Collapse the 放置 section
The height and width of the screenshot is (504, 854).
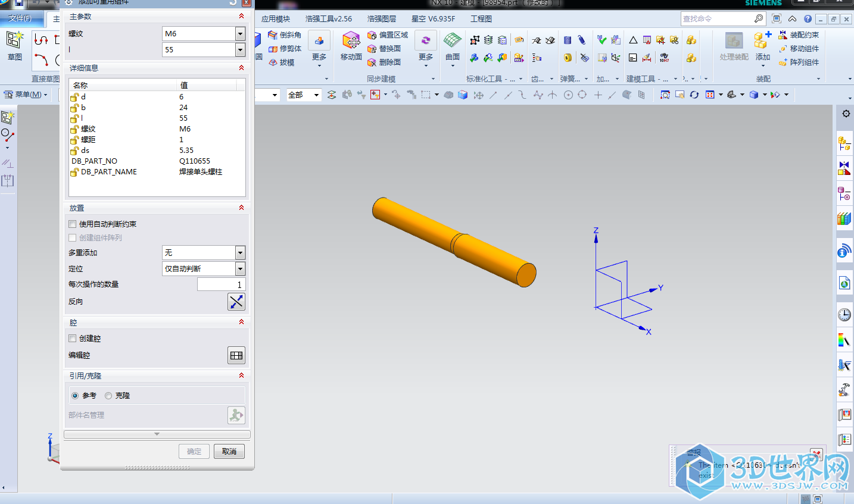click(x=241, y=208)
